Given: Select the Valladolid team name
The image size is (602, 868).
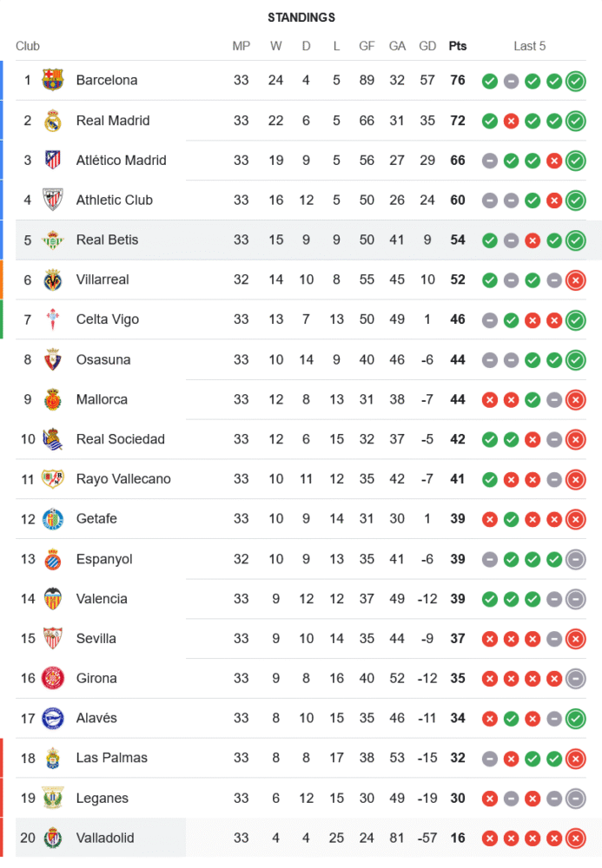Looking at the screenshot, I should [105, 838].
